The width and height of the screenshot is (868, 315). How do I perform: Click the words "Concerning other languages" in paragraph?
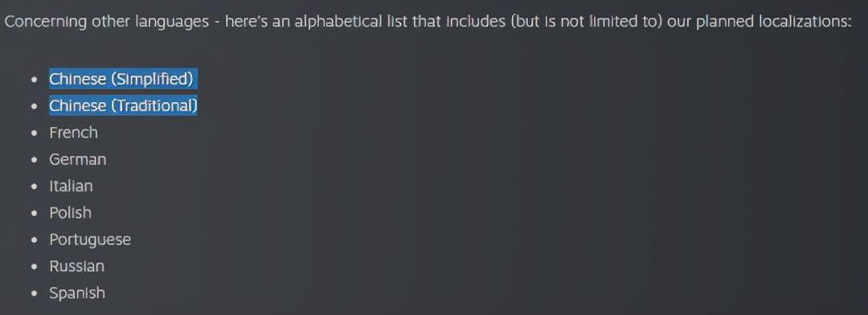[106, 22]
